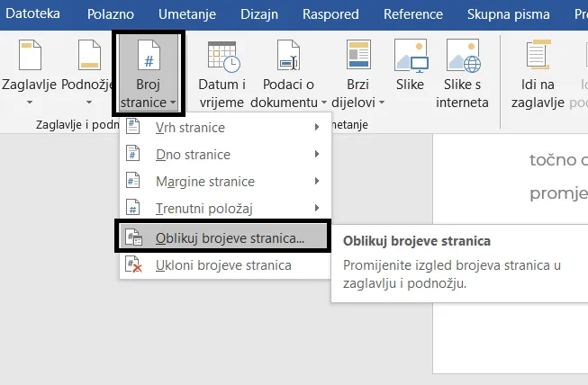Image resolution: width=588 pixels, height=385 pixels.
Task: Select Oblikuj brojeve stranica... option
Action: coord(223,237)
